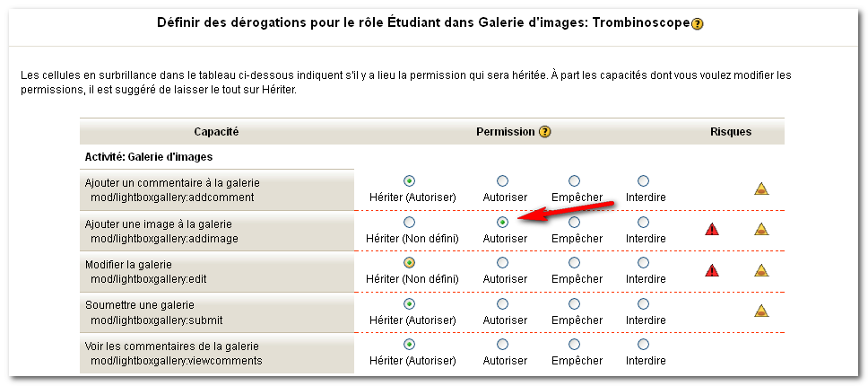
Task: Click yellow risk triangle for addimage row
Action: pos(761,229)
